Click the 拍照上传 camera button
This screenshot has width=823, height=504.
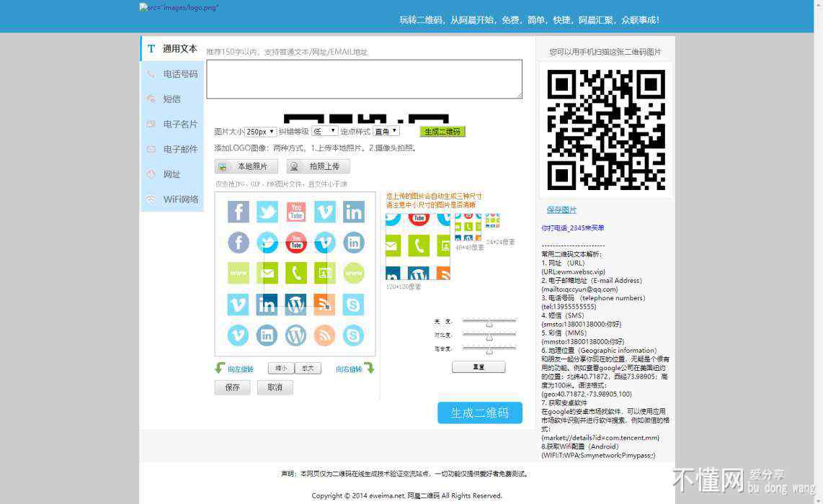click(318, 166)
